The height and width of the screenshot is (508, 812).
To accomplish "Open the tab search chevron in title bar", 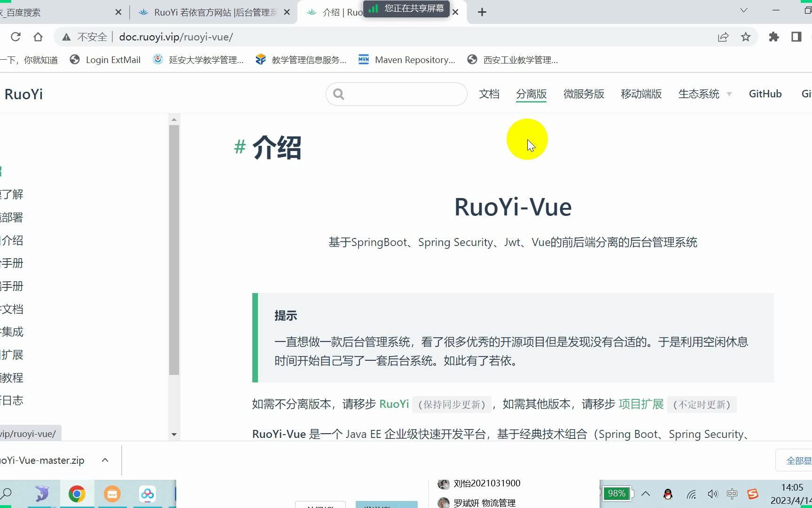I will tap(744, 10).
